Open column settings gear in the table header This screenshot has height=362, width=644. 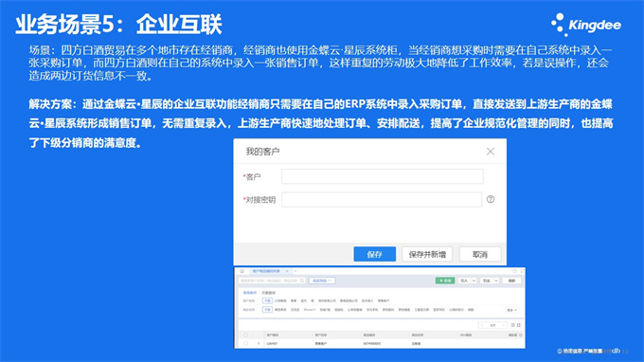520,335
